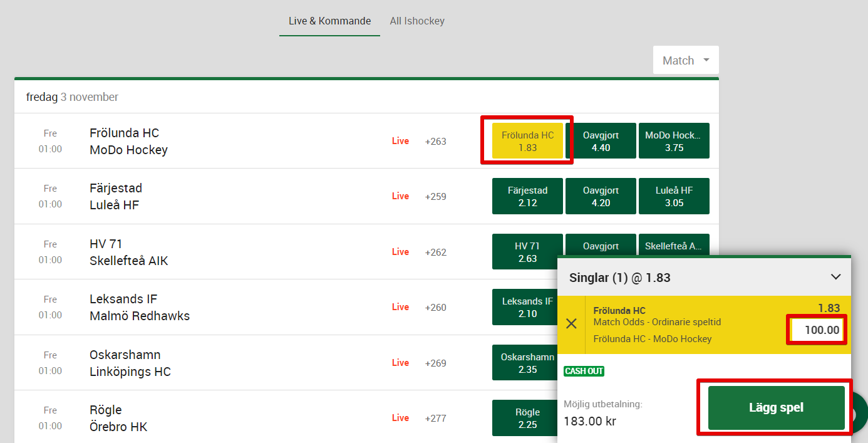
Task: Bet on MoDo Hockey at 3.75
Action: pos(674,140)
